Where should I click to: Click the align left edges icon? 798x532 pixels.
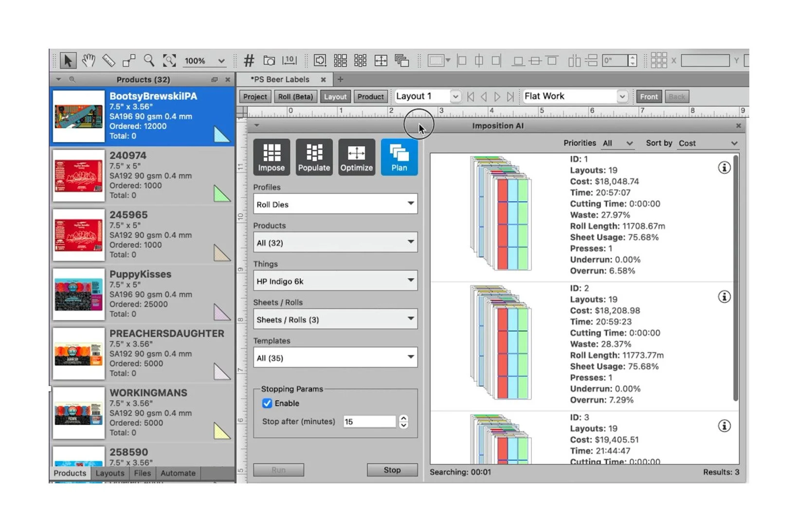point(462,61)
